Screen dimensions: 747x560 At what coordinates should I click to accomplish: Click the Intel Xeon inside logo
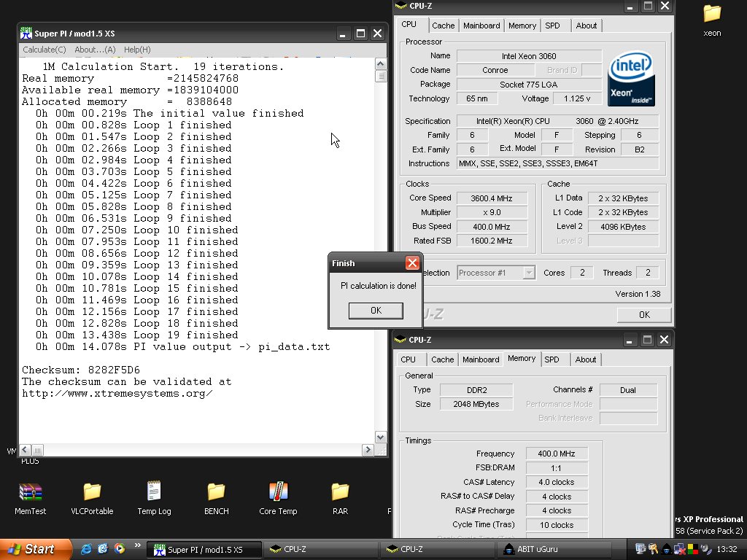631,79
